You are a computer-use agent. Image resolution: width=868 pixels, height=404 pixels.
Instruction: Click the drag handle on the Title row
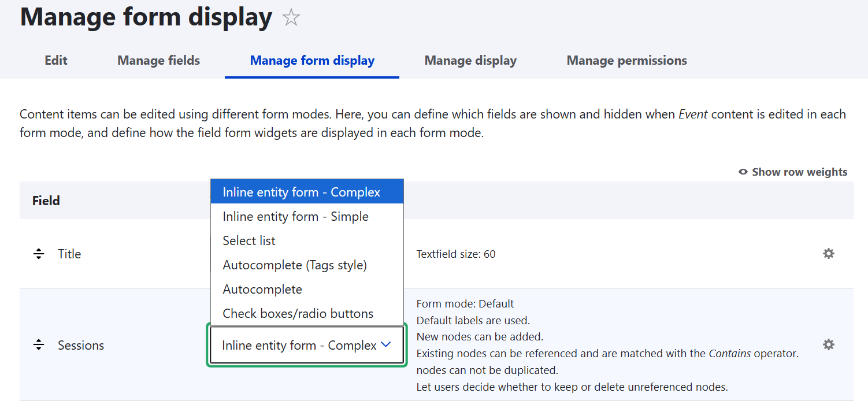39,253
